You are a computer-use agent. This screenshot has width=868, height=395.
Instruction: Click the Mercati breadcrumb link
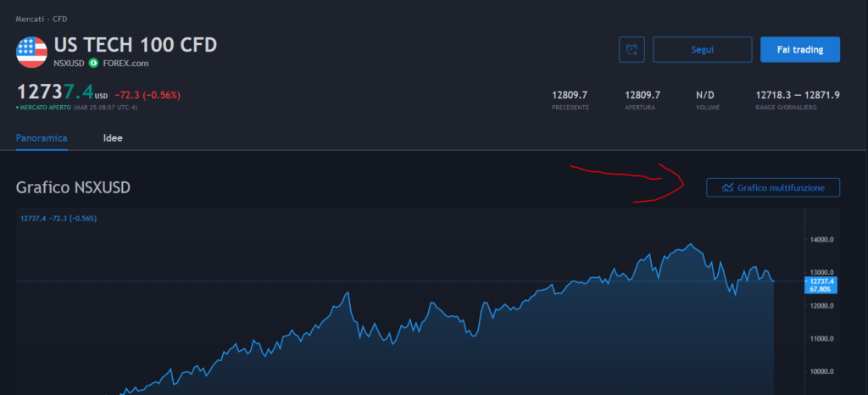pos(30,19)
